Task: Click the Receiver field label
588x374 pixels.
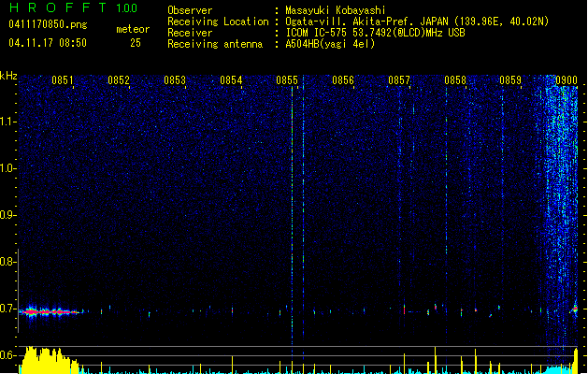Action: coord(190,33)
